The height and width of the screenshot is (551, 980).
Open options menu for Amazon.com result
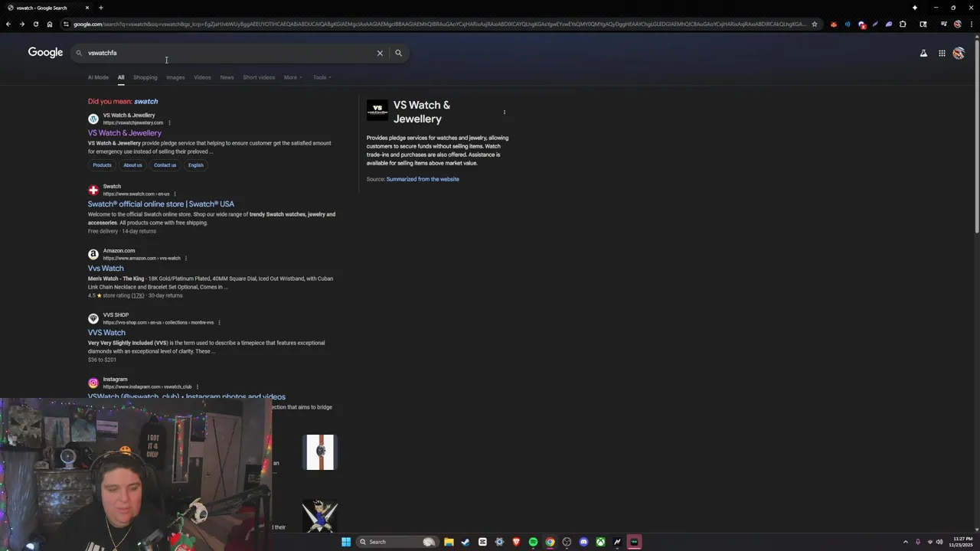click(186, 258)
